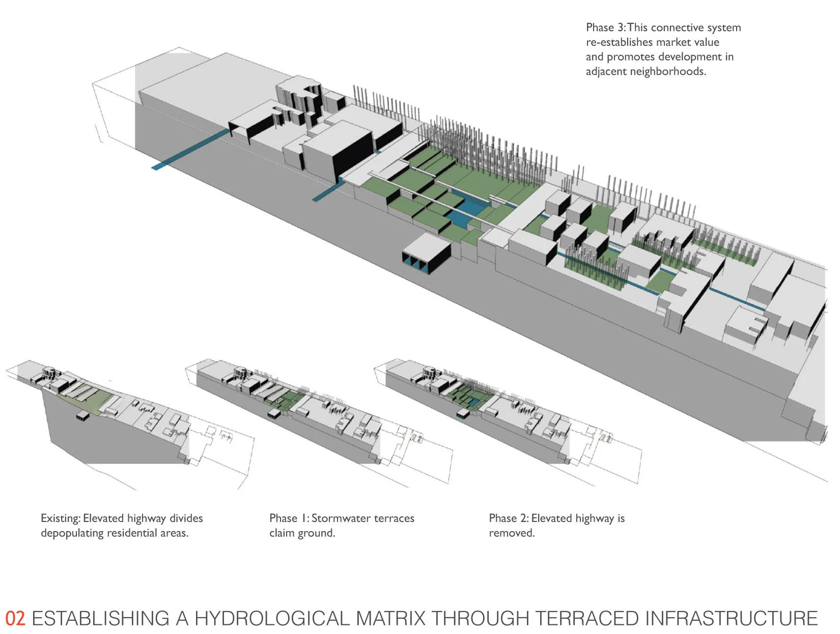The height and width of the screenshot is (634, 840).
Task: Click the Existing elevated highway caption
Action: point(122,526)
